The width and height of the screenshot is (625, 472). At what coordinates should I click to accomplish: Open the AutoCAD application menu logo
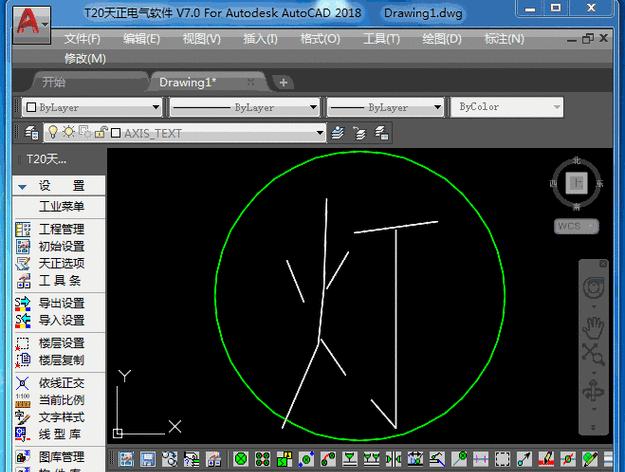click(x=31, y=24)
